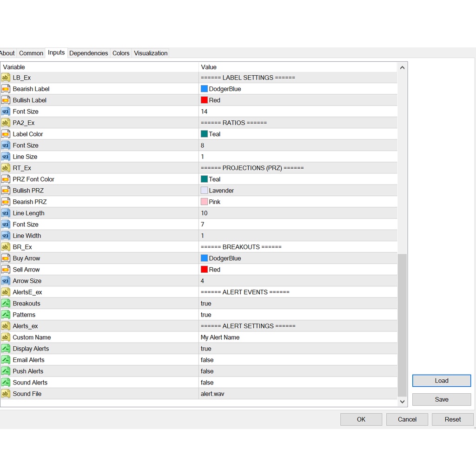Click the boolean icon next to Breakouts

pyautogui.click(x=6, y=304)
